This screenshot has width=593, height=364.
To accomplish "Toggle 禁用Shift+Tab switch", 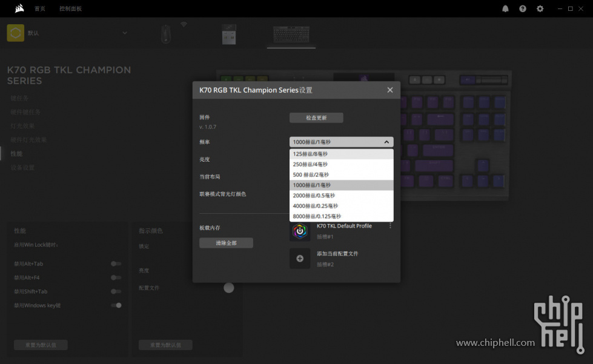I will (x=116, y=291).
